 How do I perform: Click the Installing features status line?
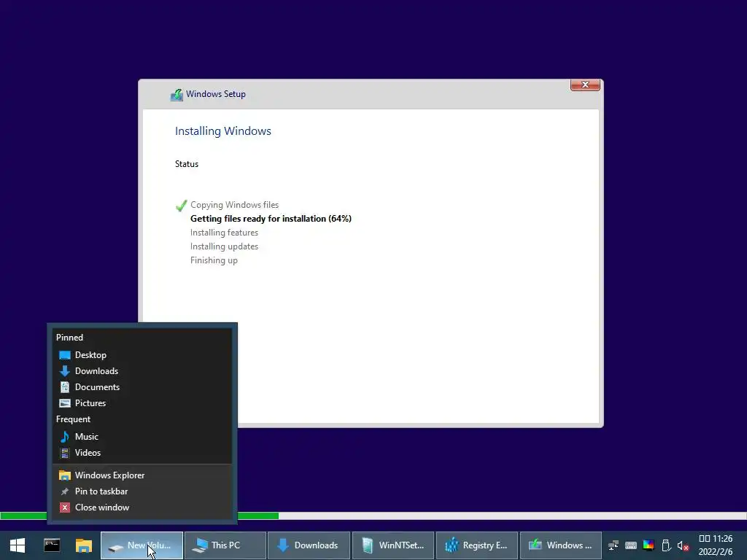224,233
